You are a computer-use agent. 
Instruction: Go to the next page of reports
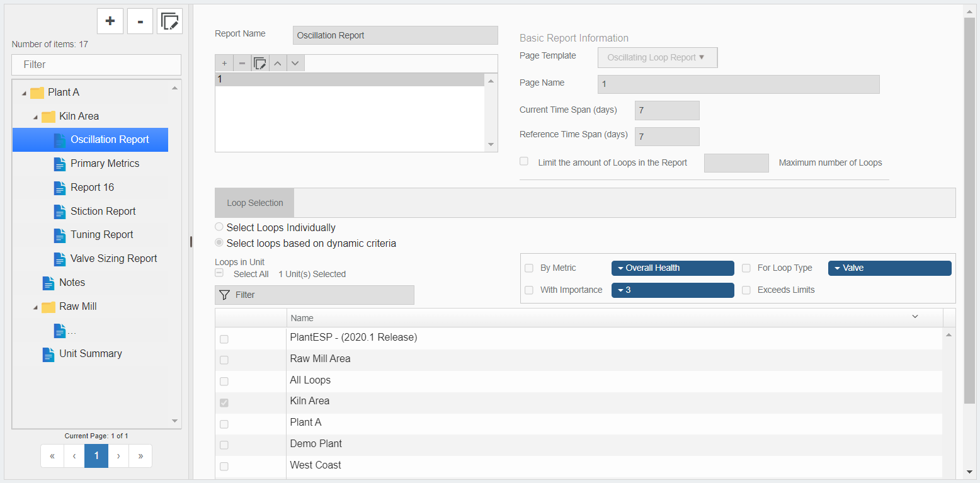(118, 456)
